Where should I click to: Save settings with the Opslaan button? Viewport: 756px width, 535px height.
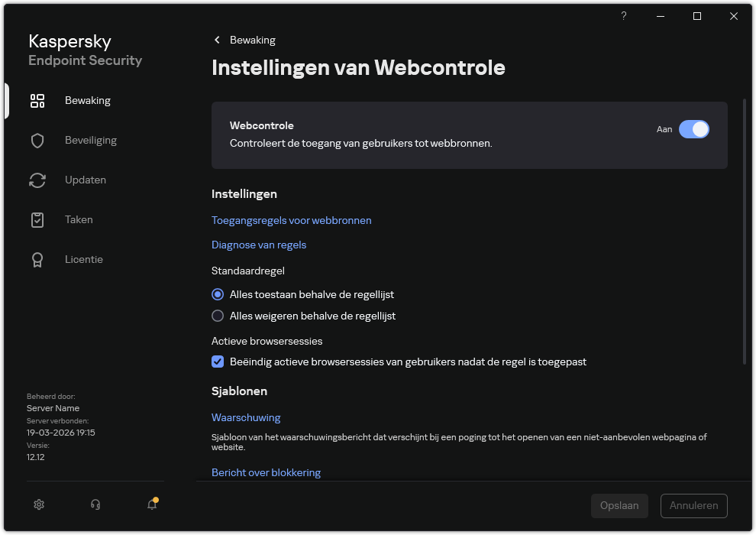[x=619, y=505]
